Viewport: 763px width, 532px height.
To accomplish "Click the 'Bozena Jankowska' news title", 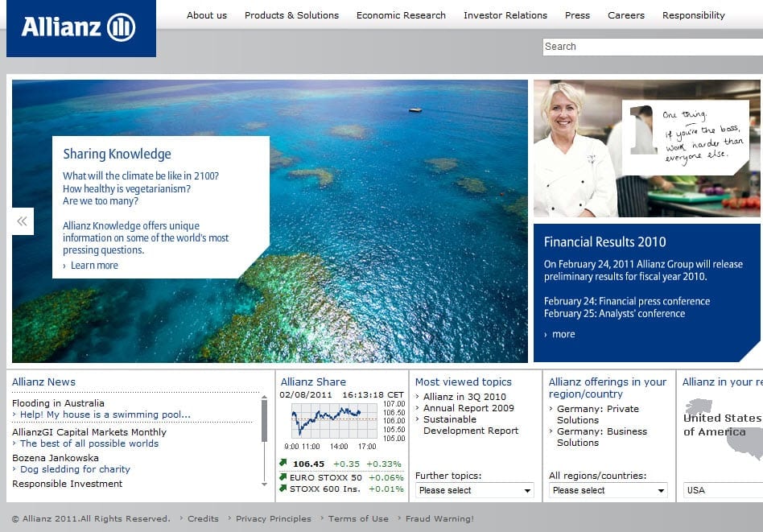I will pos(56,458).
